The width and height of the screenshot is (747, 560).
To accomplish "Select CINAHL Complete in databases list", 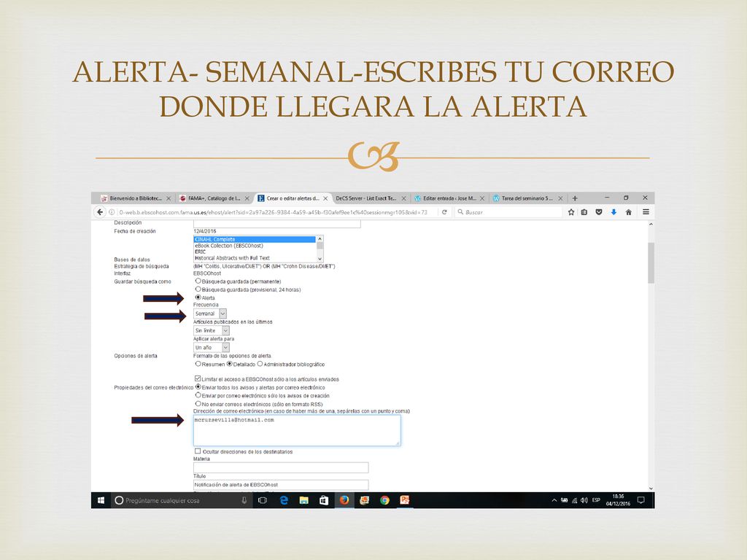I will click(x=255, y=239).
